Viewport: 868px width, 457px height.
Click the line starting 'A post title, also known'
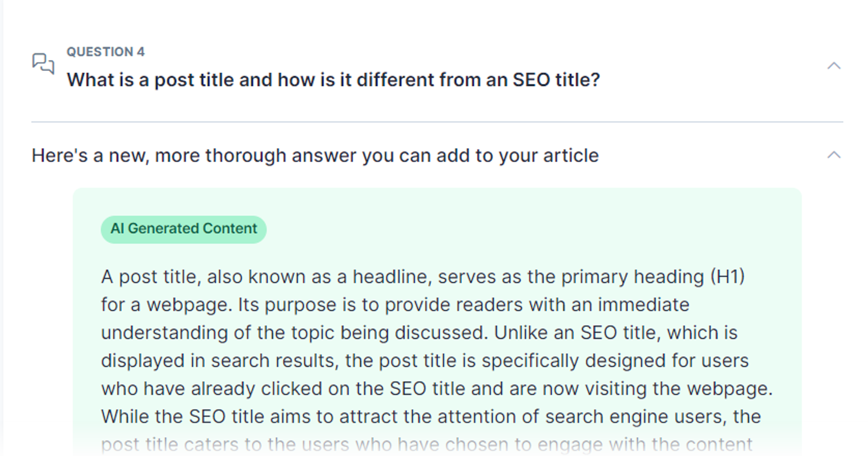[x=423, y=277]
